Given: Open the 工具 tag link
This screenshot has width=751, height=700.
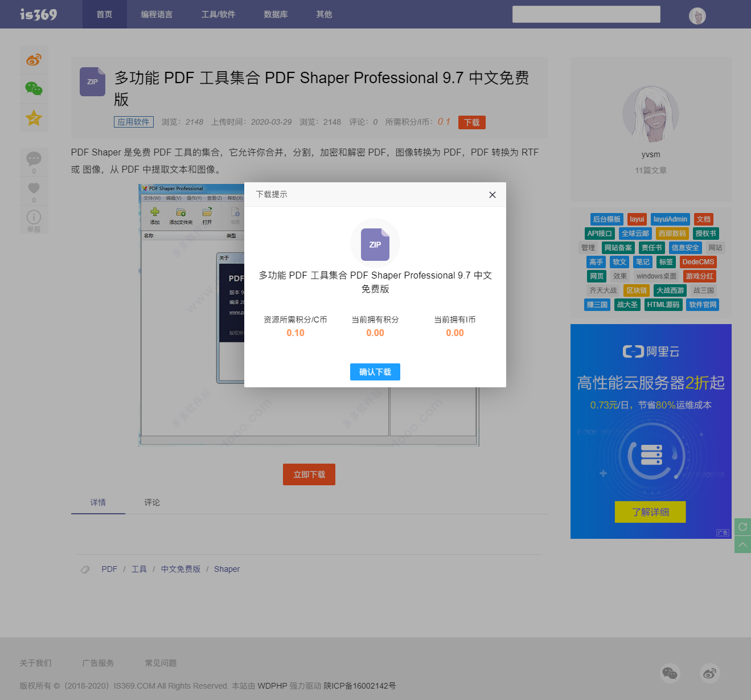Looking at the screenshot, I should [x=139, y=569].
